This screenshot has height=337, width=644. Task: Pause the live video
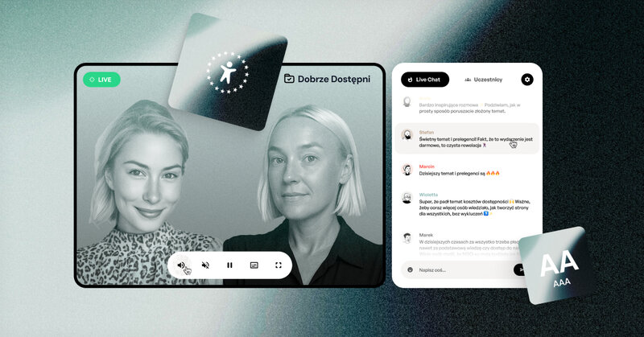click(229, 265)
